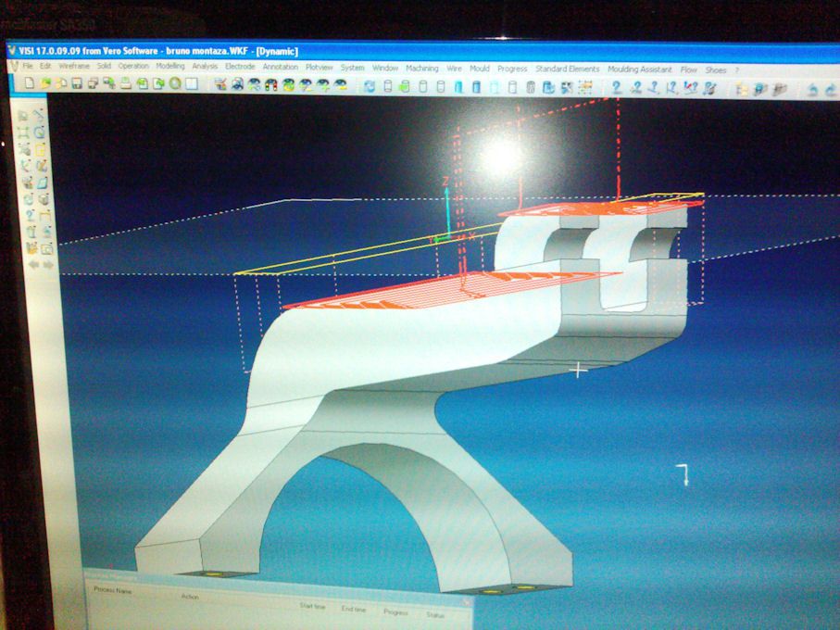Open the Solid menu
840x630 pixels.
104,66
